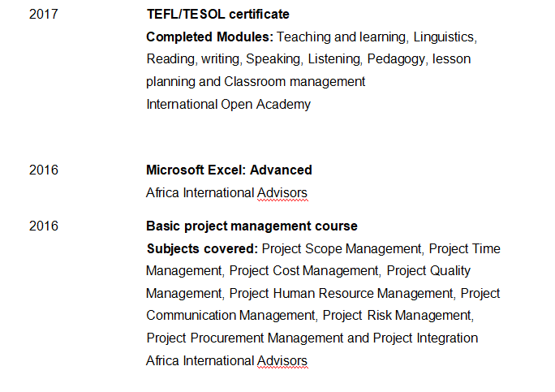Click the word 'Pedagogy' in modules list

pos(398,59)
